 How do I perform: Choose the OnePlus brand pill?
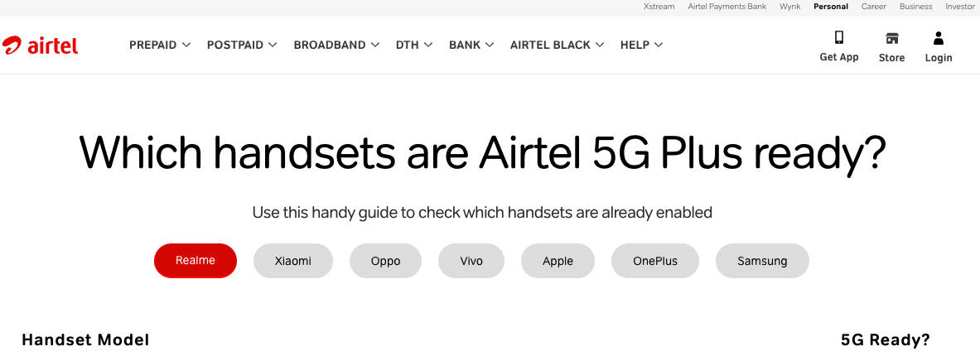click(655, 261)
